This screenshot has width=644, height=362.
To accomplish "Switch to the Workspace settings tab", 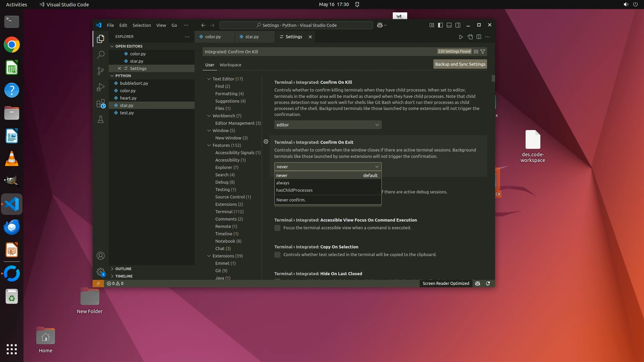I will click(230, 65).
